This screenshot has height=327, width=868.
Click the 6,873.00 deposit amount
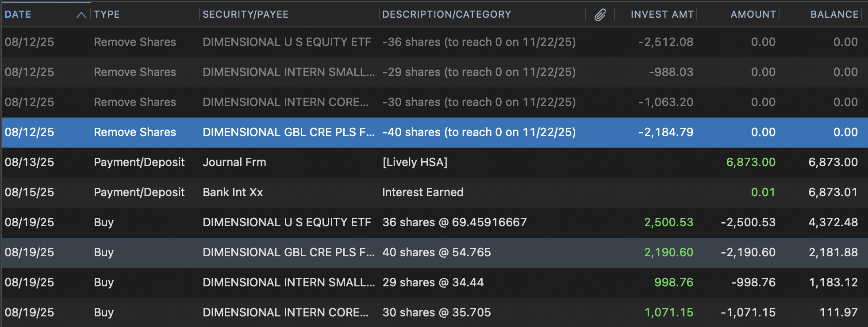click(751, 162)
